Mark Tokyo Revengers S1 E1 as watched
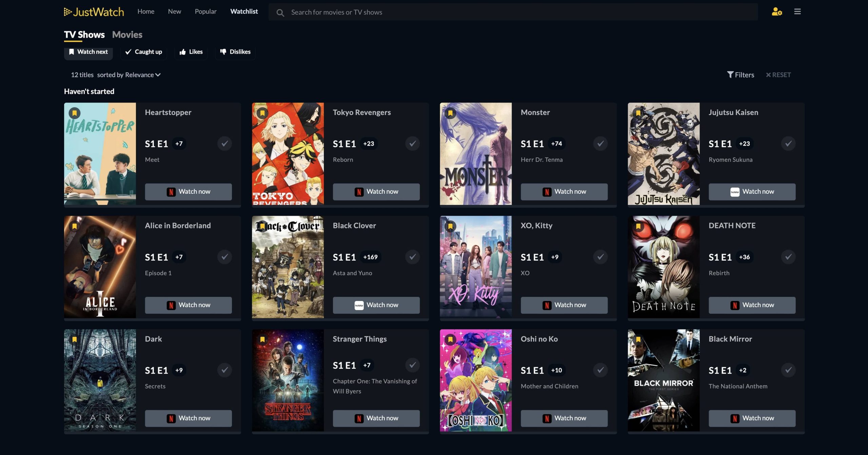Viewport: 868px width, 455px height. 412,144
